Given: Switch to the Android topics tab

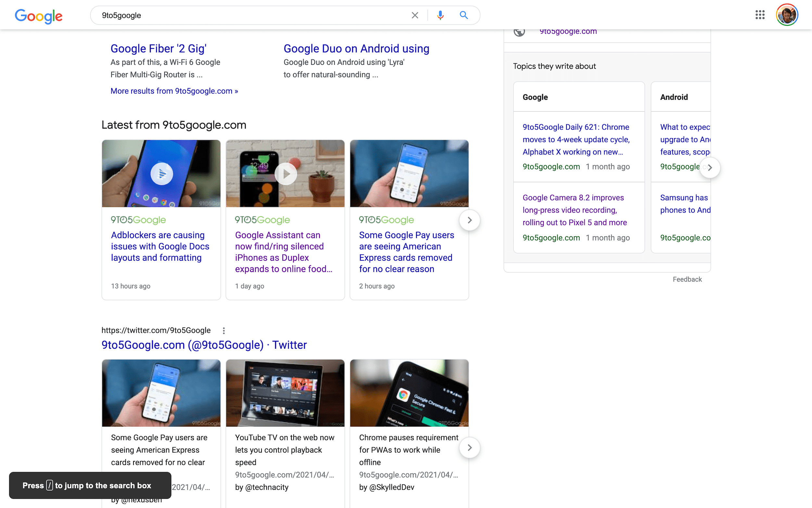Looking at the screenshot, I should [674, 97].
